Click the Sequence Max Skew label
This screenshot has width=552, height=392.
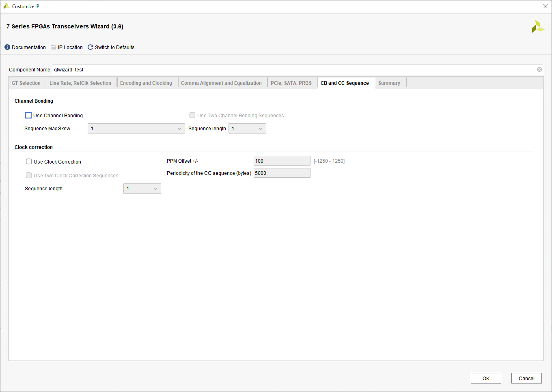[47, 129]
